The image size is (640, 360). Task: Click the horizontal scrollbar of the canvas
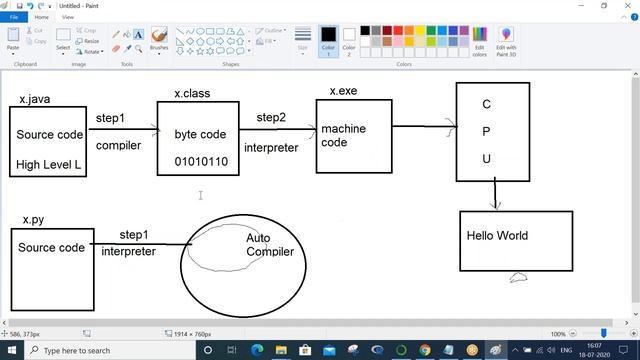coord(310,322)
